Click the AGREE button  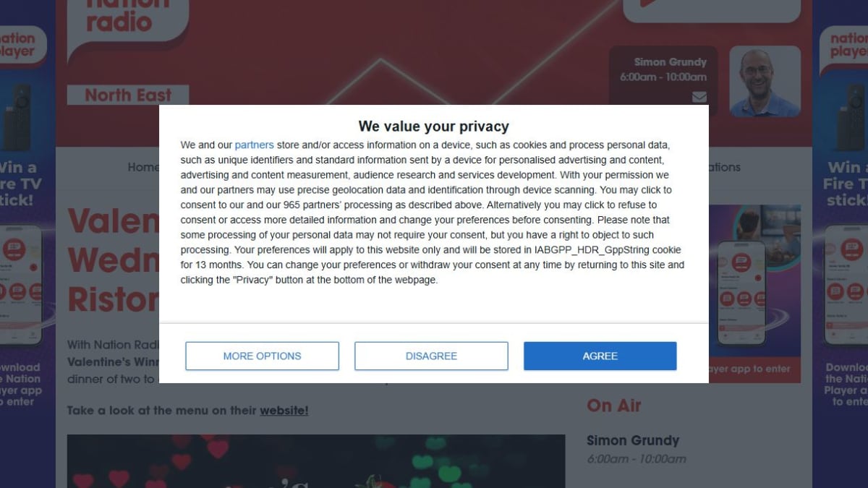tap(600, 356)
